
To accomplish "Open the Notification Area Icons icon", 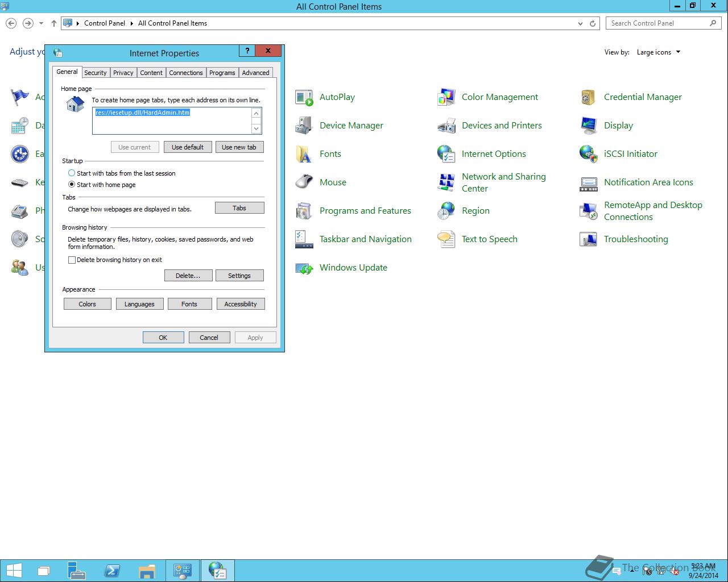I will click(x=589, y=182).
